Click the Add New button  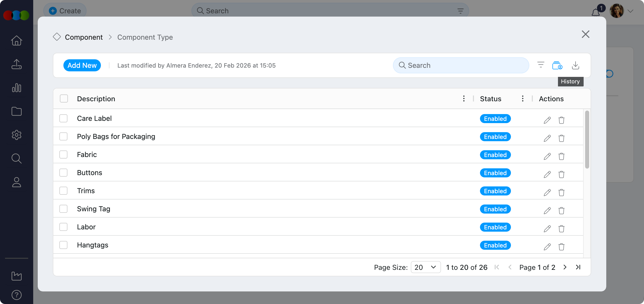pyautogui.click(x=82, y=65)
